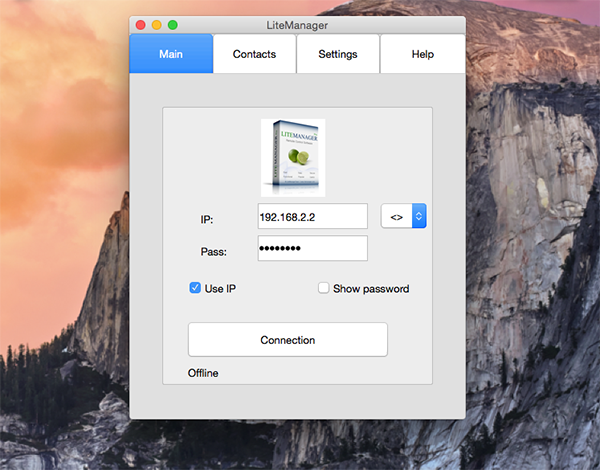Enable the Show password checkbox
The height and width of the screenshot is (470, 600).
(x=323, y=288)
